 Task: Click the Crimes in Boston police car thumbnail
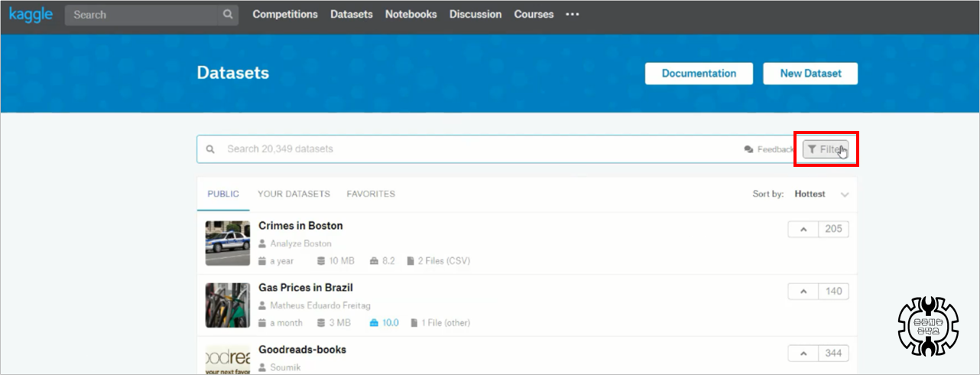[x=228, y=243]
